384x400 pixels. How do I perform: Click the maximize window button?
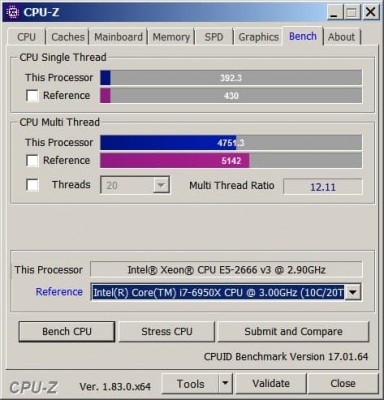(x=352, y=13)
